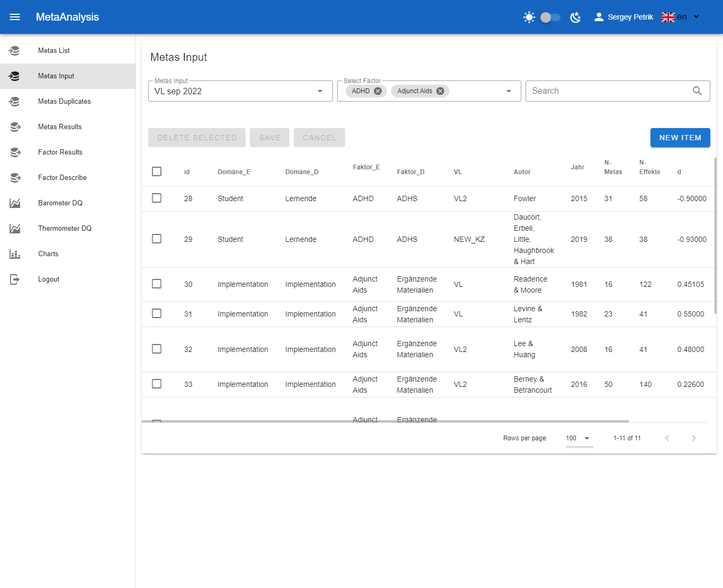Click the horizontal table scrollbar
The image size is (723, 588).
point(385,421)
